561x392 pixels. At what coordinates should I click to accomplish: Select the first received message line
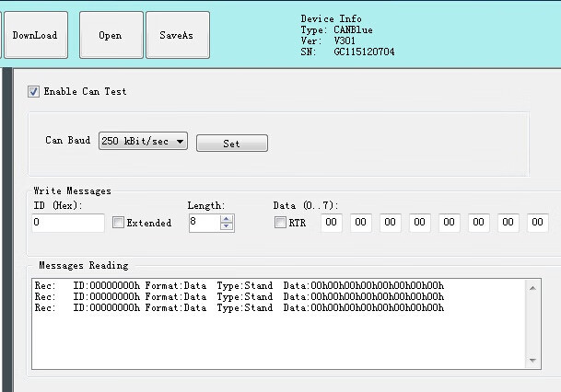coord(240,285)
